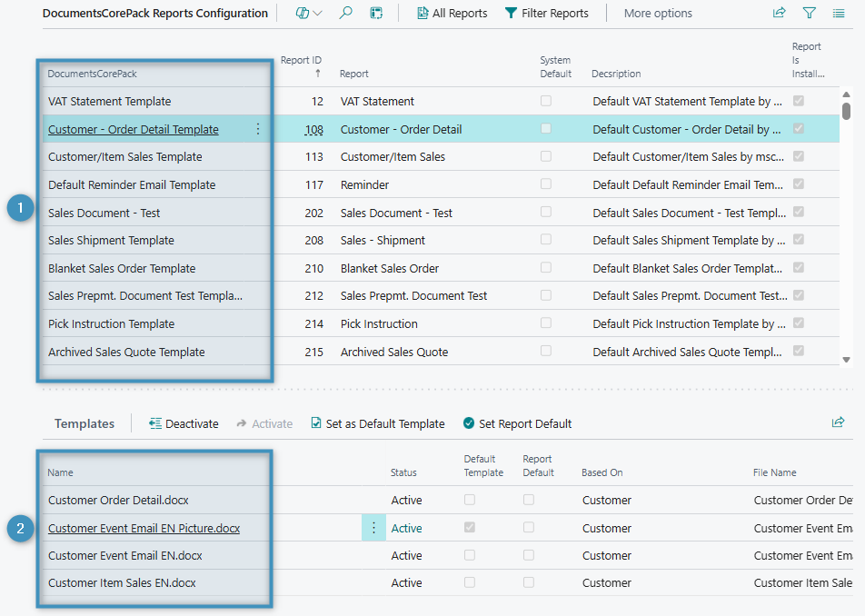The width and height of the screenshot is (865, 616).
Task: Click the share icon in top toolbar
Action: (779, 13)
